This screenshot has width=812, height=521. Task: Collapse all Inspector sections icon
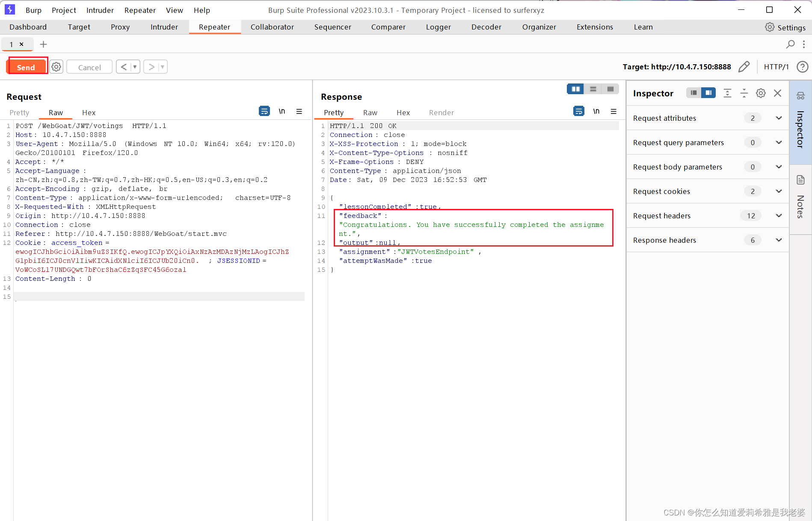(744, 93)
